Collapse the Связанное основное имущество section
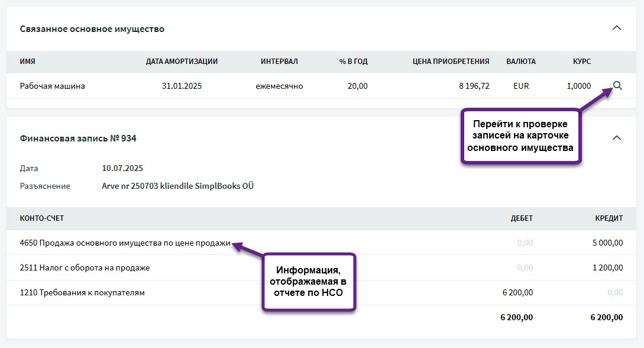644x348 pixels. click(x=617, y=28)
